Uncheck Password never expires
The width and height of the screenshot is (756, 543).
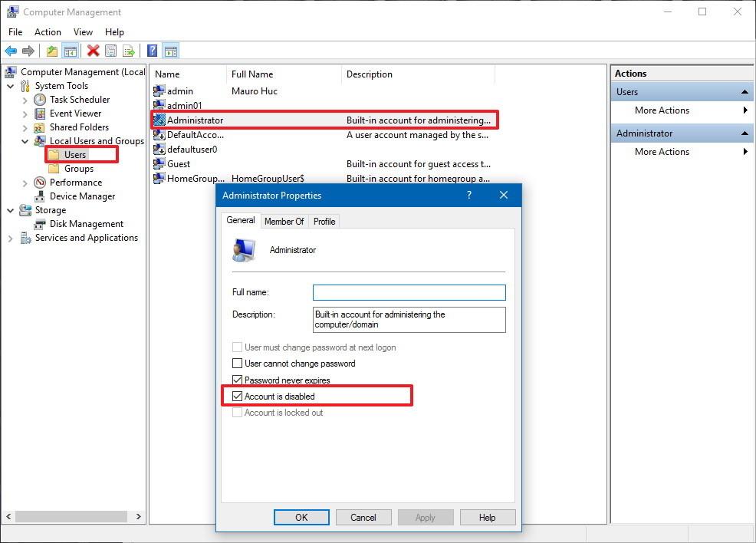point(238,380)
